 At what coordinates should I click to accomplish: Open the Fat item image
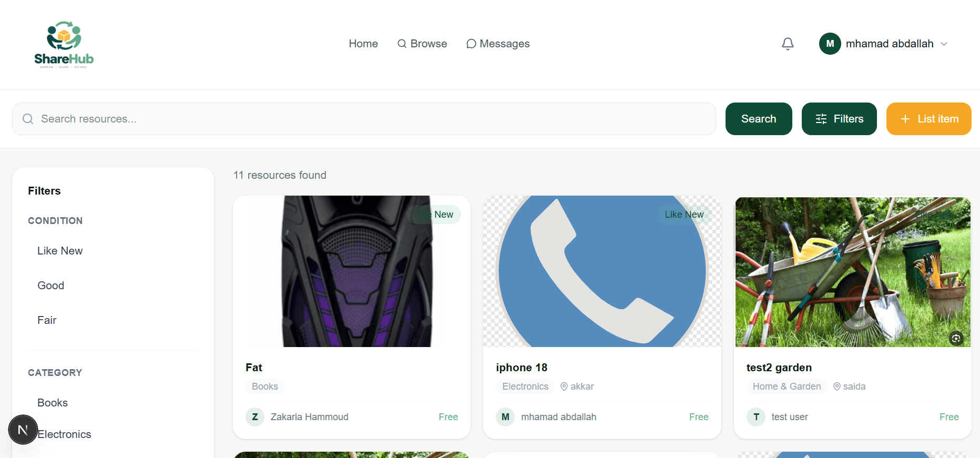pos(352,271)
